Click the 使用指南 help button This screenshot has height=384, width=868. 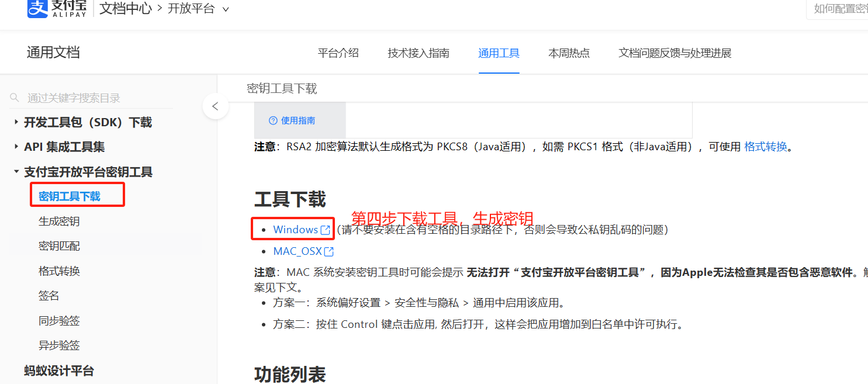(x=292, y=120)
